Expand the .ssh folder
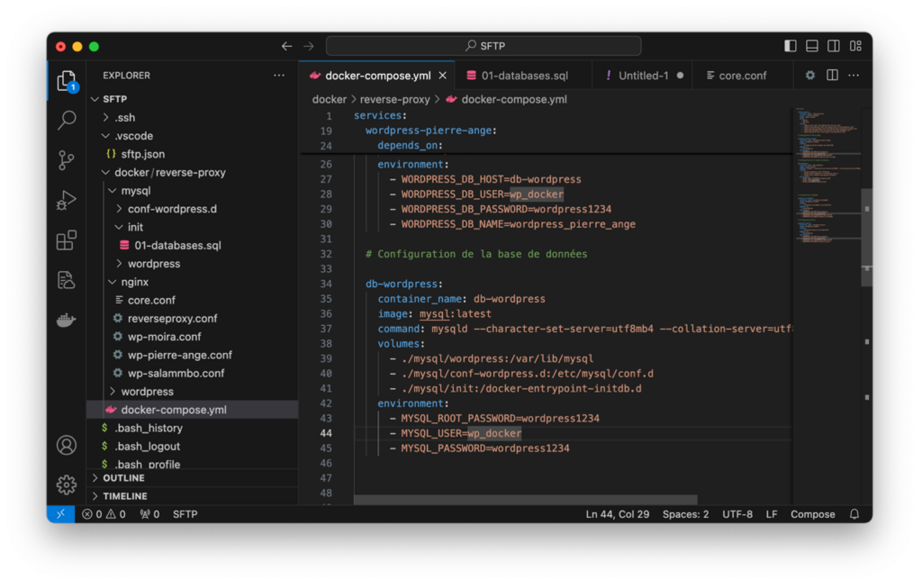 click(193, 117)
